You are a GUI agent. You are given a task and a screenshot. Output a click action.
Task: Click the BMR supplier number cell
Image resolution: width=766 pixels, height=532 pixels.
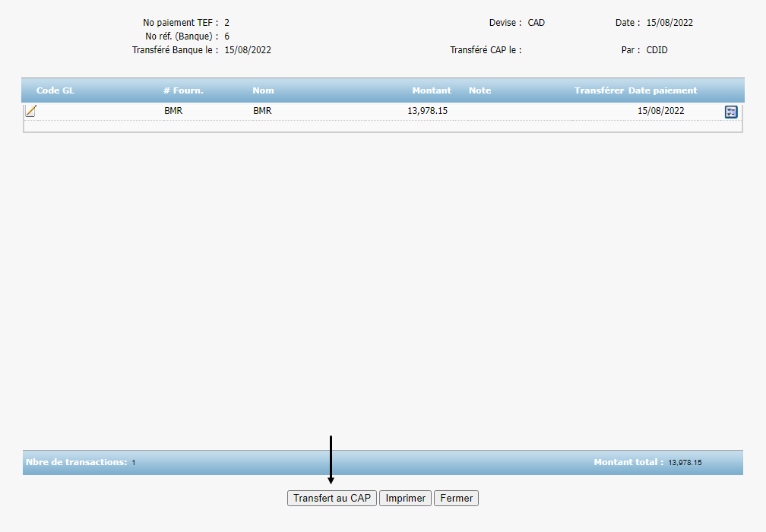(173, 111)
